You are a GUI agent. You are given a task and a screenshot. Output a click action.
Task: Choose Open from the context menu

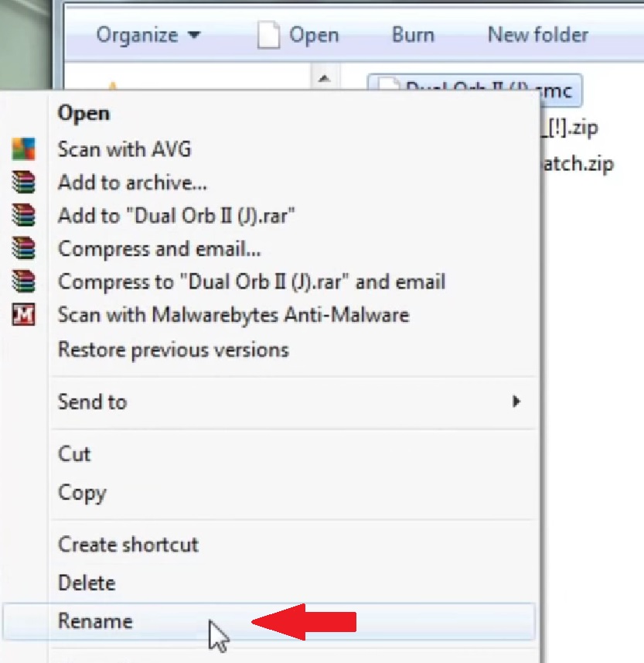pos(83,113)
